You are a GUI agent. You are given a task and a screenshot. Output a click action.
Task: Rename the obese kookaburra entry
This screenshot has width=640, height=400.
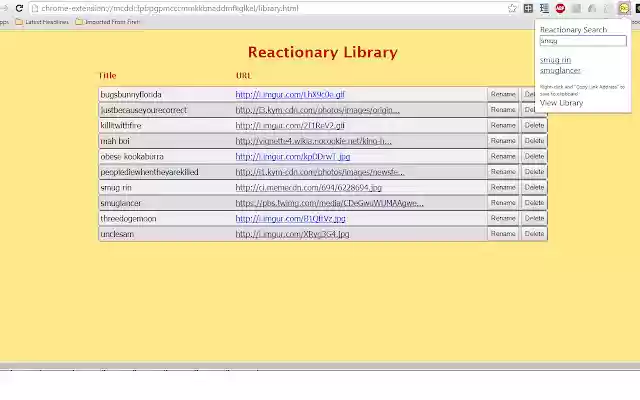pos(503,156)
